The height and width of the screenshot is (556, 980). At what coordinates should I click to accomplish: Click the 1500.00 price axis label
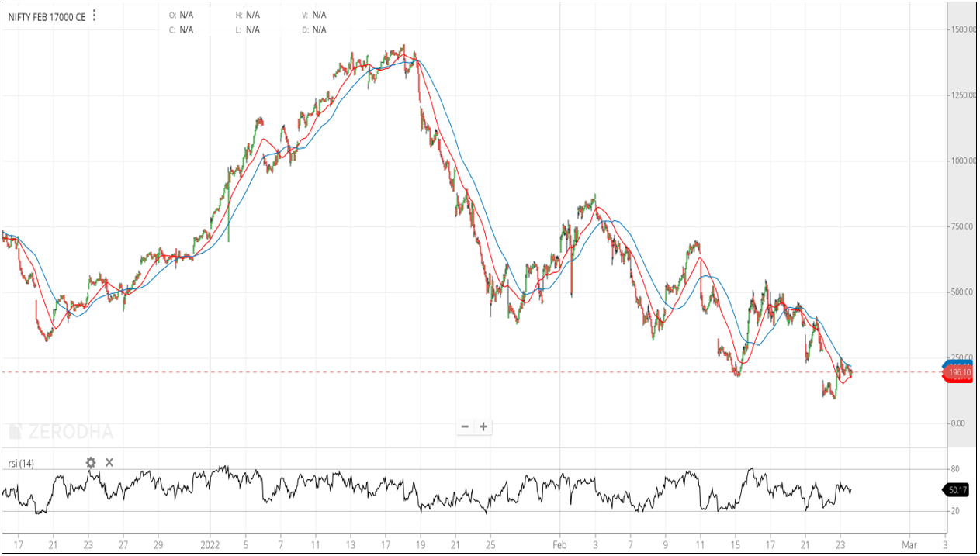coord(962,29)
